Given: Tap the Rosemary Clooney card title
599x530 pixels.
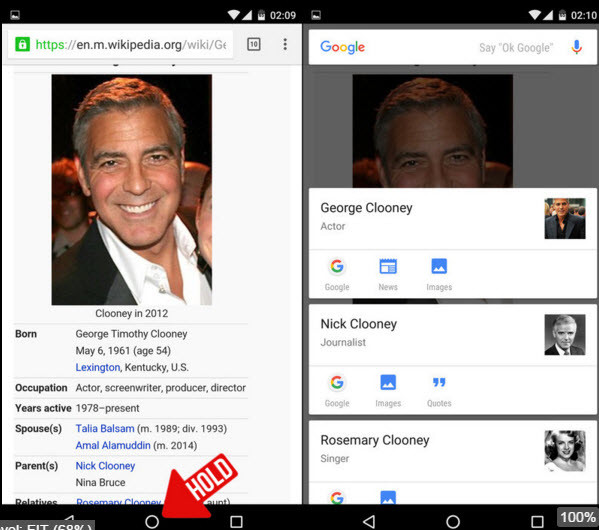Looking at the screenshot, I should coord(375,440).
